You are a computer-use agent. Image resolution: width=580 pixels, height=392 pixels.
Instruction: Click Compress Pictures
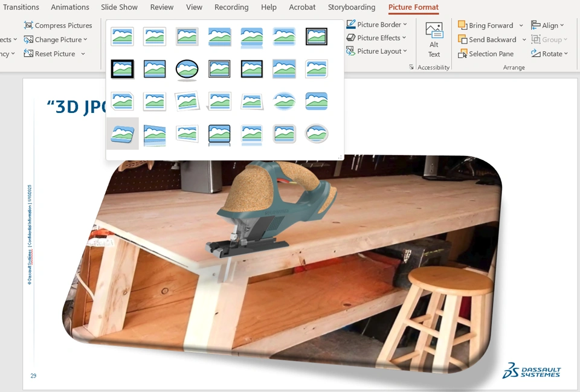click(58, 25)
